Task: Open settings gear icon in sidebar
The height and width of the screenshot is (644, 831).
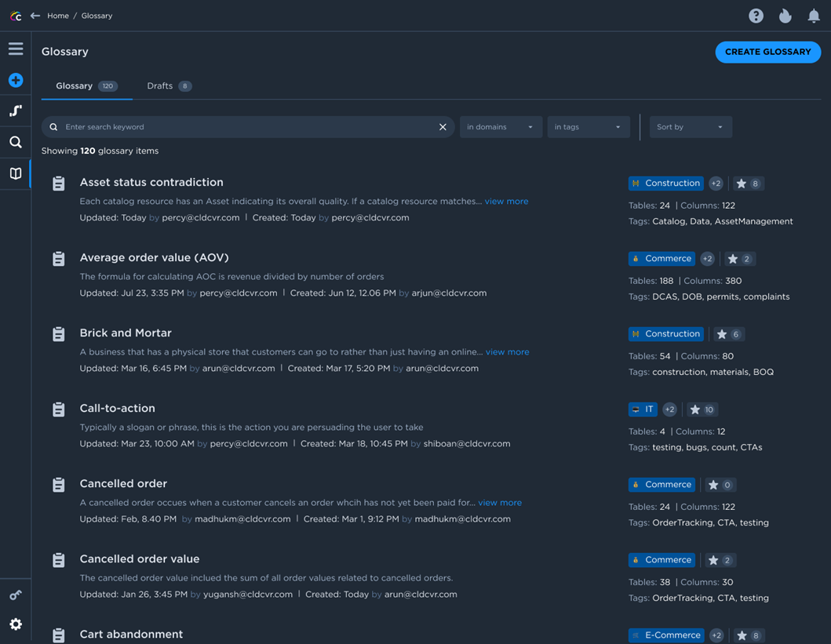Action: click(x=16, y=624)
